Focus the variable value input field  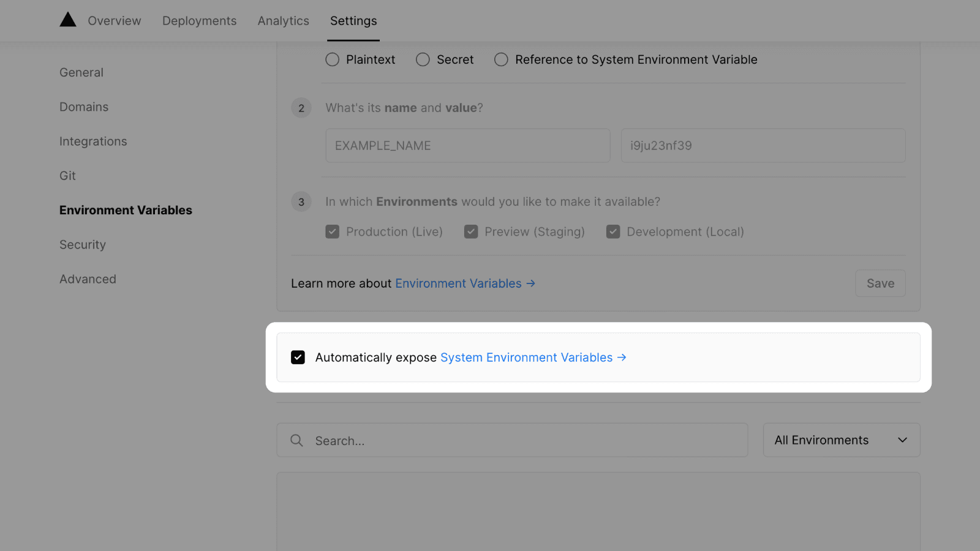click(x=763, y=146)
